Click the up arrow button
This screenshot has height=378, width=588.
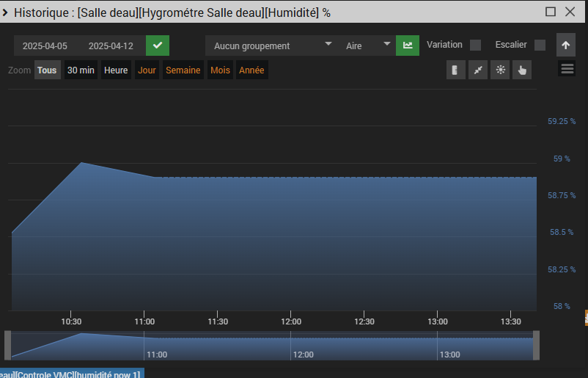pos(566,46)
